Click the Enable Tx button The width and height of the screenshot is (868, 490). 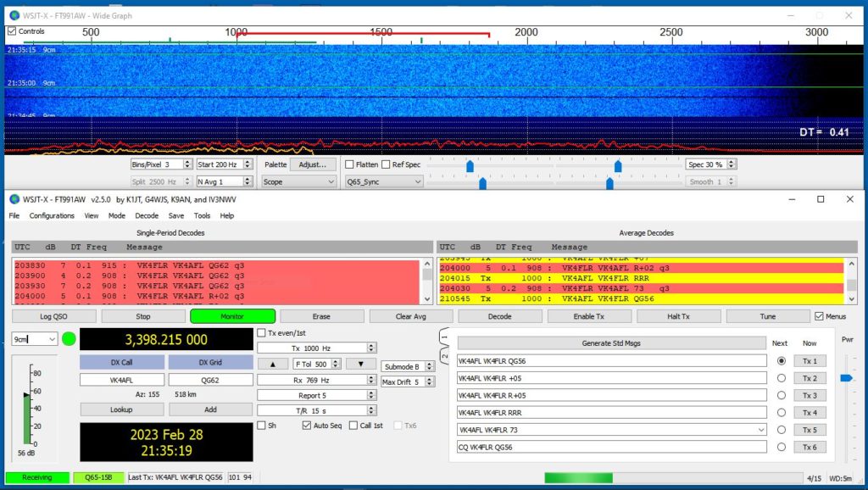pyautogui.click(x=589, y=316)
